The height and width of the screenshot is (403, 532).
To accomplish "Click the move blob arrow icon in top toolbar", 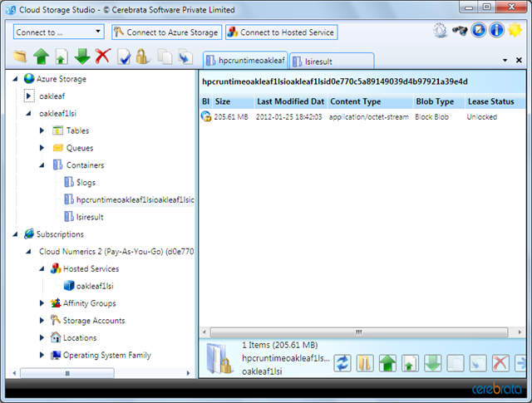I will pyautogui.click(x=185, y=57).
